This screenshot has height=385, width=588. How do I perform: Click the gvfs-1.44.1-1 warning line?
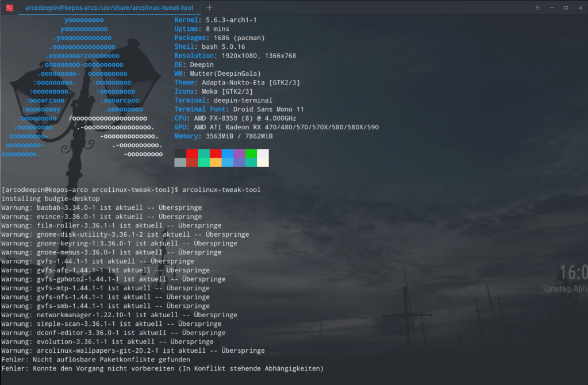pos(98,261)
